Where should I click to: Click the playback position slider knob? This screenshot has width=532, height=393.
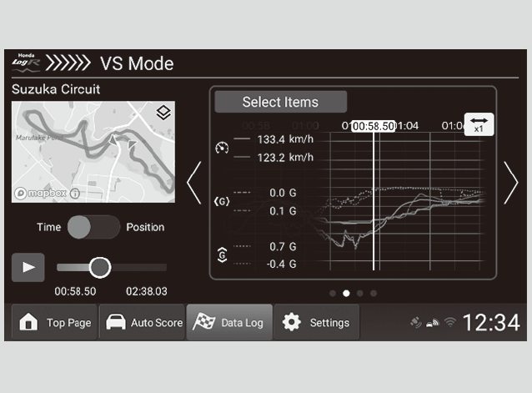[x=100, y=267]
